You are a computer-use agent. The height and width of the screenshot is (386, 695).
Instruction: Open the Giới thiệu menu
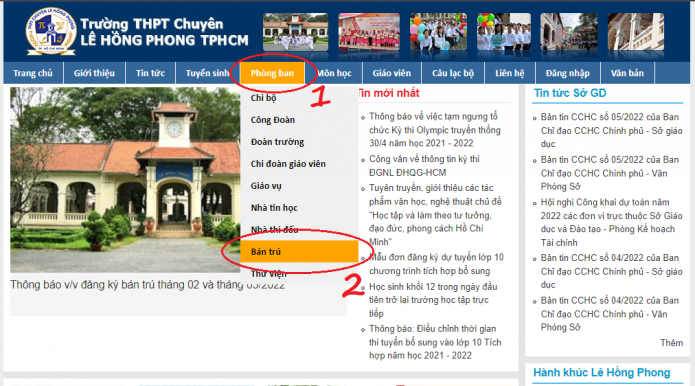[94, 73]
